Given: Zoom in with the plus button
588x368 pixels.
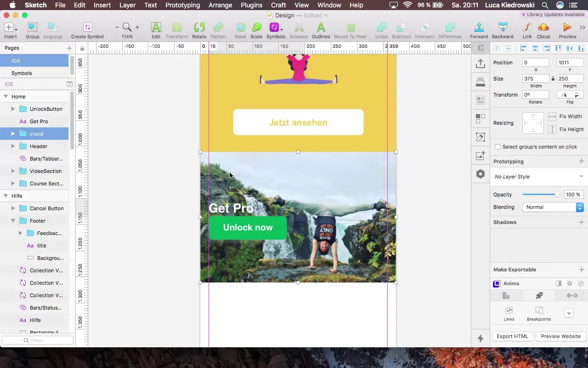Looking at the screenshot, I should [x=137, y=27].
